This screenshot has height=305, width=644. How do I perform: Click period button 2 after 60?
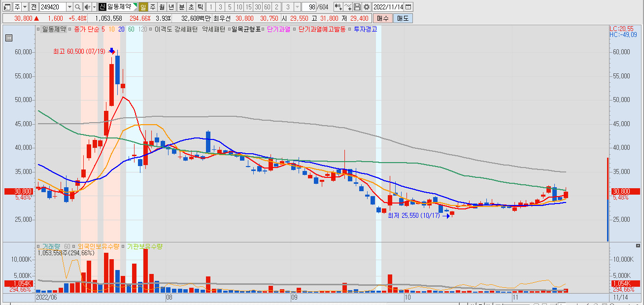click(x=276, y=7)
